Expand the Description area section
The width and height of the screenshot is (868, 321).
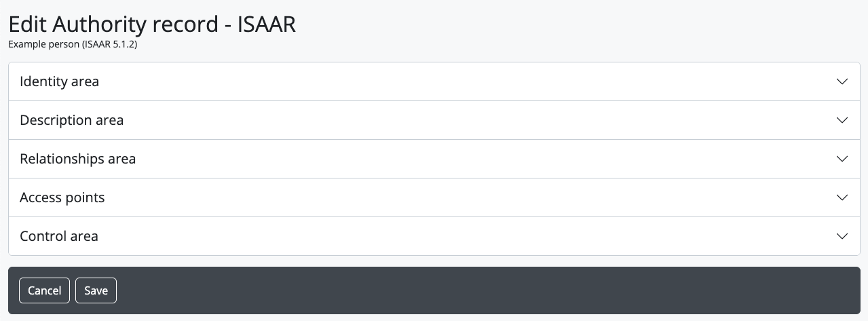click(x=434, y=120)
